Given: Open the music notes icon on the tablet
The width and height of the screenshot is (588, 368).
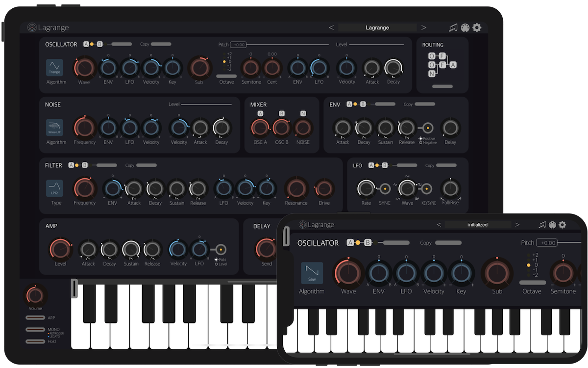Looking at the screenshot, I should tap(453, 27).
